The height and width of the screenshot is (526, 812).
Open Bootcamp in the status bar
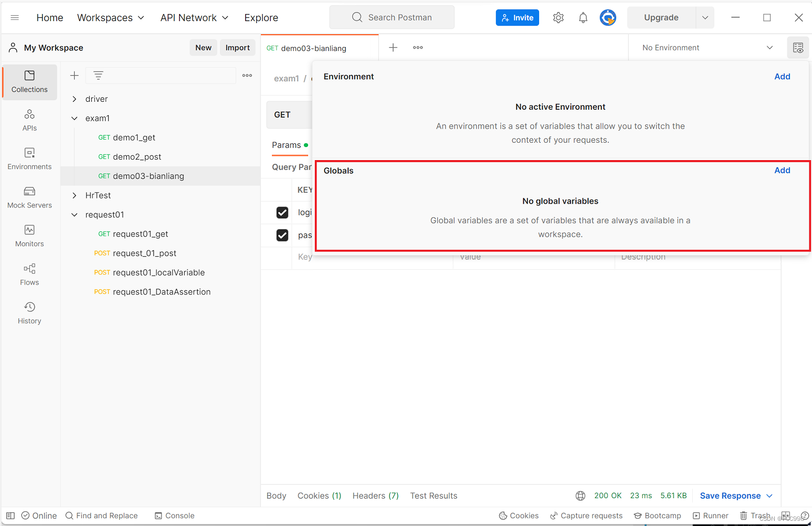(657, 516)
